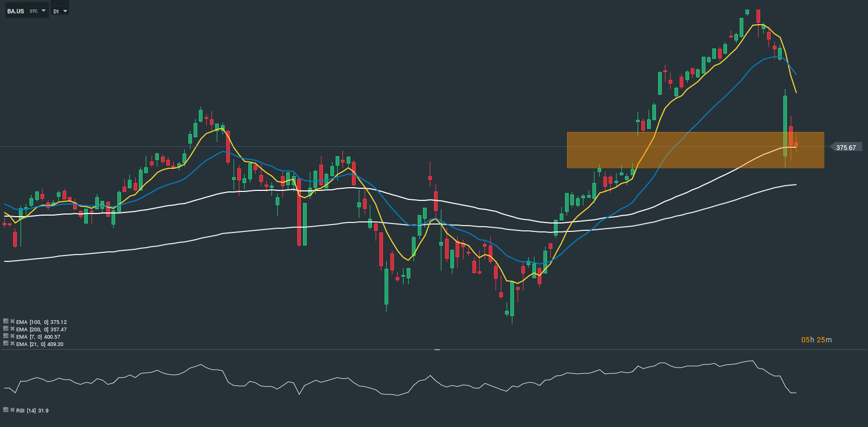Remove the EMA 200 indicator with X
Image resolution: width=868 pixels, height=427 pixels.
pyautogui.click(x=12, y=329)
